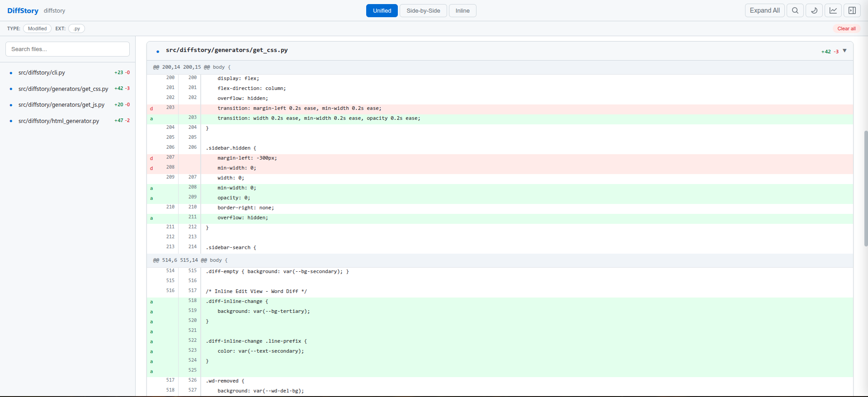This screenshot has height=397, width=868.
Task: Remove the .py extension filter chip
Action: [x=77, y=28]
